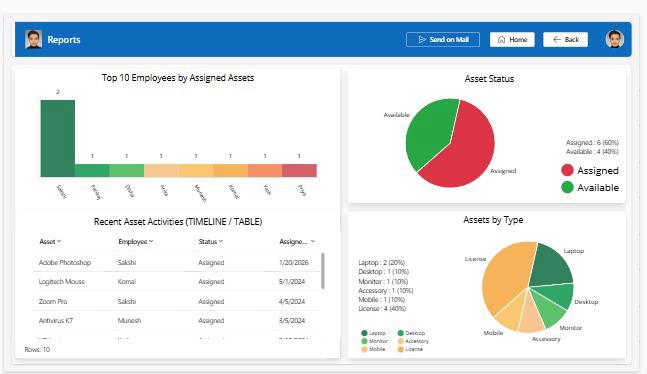Select the red bar in employee chart
This screenshot has width=647, height=374.
(300, 170)
